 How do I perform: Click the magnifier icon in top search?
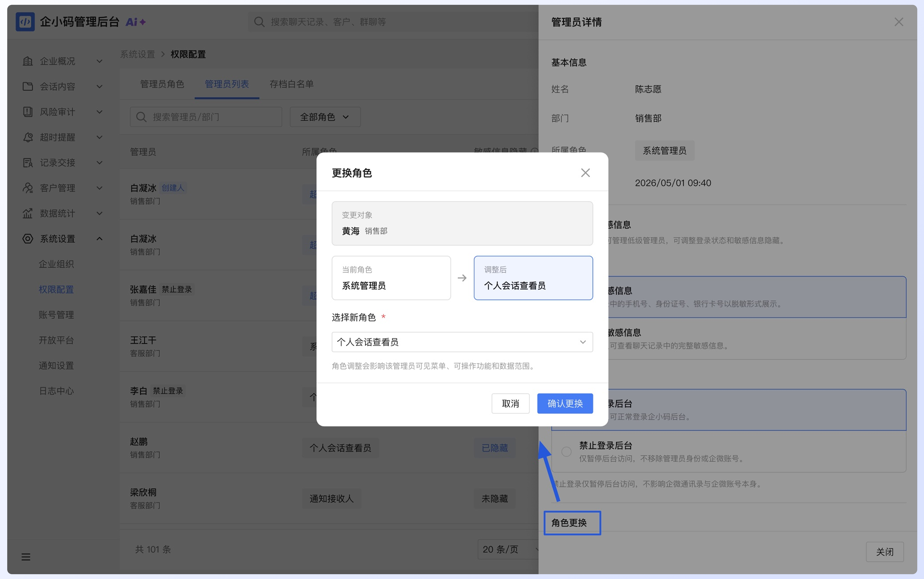259,22
